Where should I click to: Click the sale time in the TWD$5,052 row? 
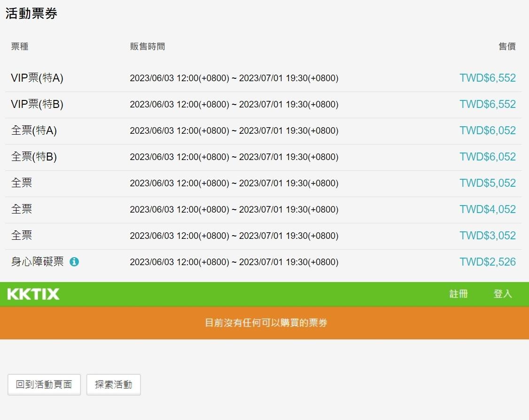234,183
